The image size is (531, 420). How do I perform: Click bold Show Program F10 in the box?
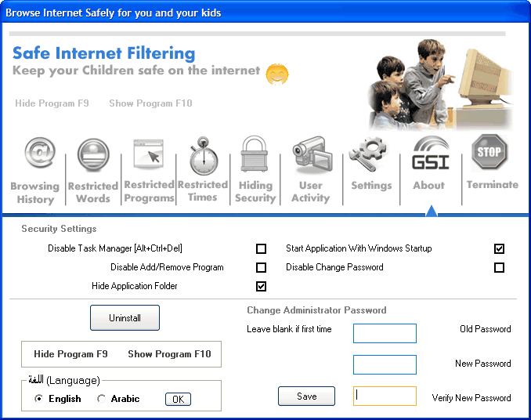point(169,354)
